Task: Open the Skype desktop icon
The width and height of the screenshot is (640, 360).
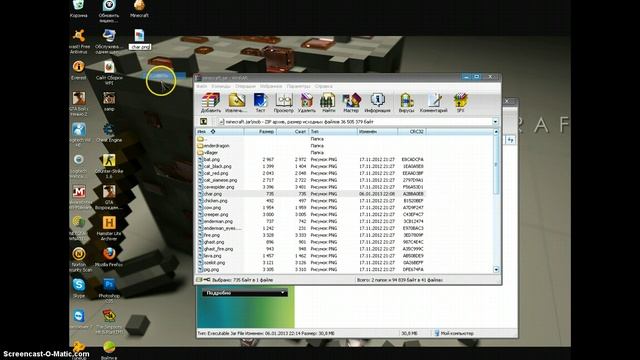Action: (79, 288)
